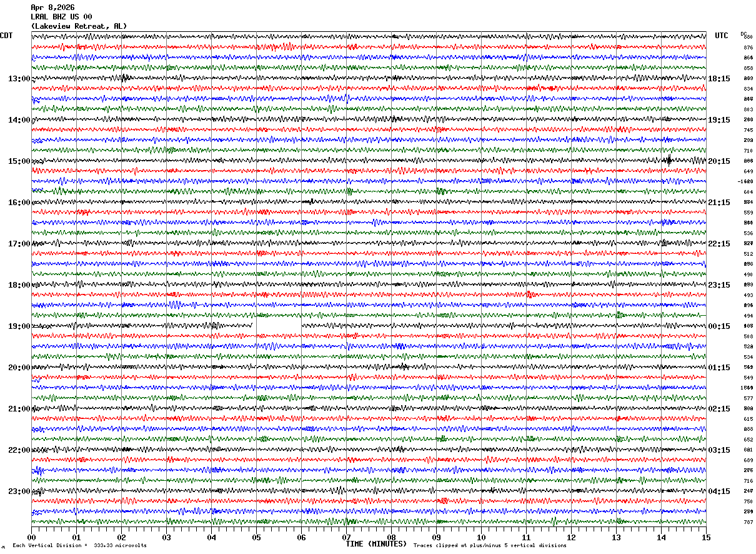The height and width of the screenshot is (554, 756).
Task: Click the 22:15 UTC time label
Action: pyautogui.click(x=719, y=244)
